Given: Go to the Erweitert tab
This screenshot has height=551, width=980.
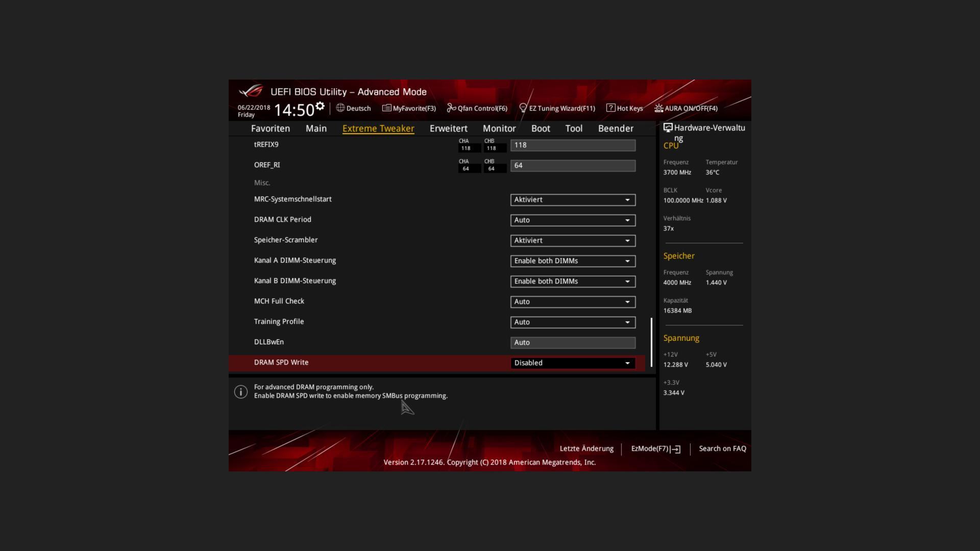Looking at the screenshot, I should (449, 129).
